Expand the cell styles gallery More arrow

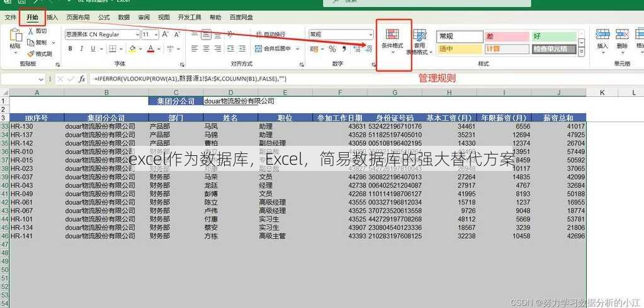[x=581, y=53]
